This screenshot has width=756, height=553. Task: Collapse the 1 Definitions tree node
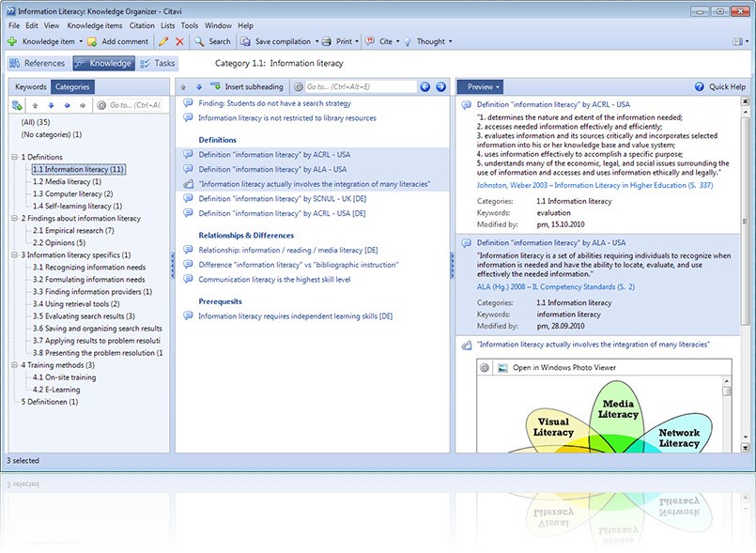tap(15, 157)
